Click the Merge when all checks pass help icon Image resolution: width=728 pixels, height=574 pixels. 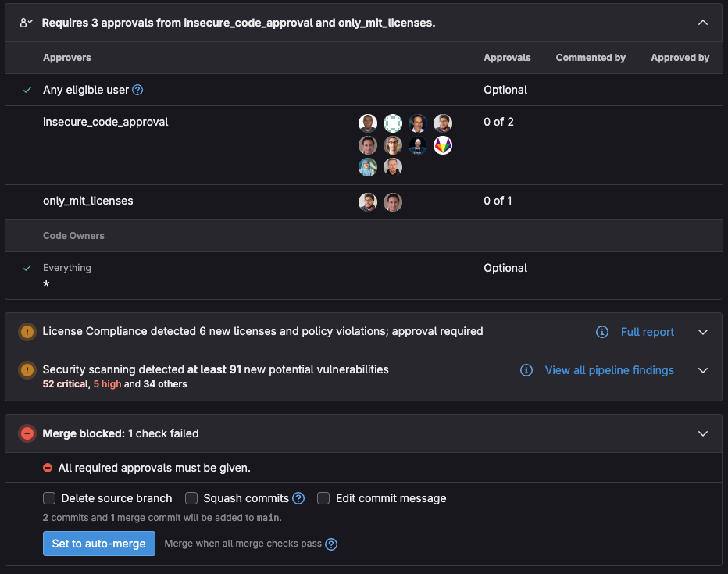330,544
